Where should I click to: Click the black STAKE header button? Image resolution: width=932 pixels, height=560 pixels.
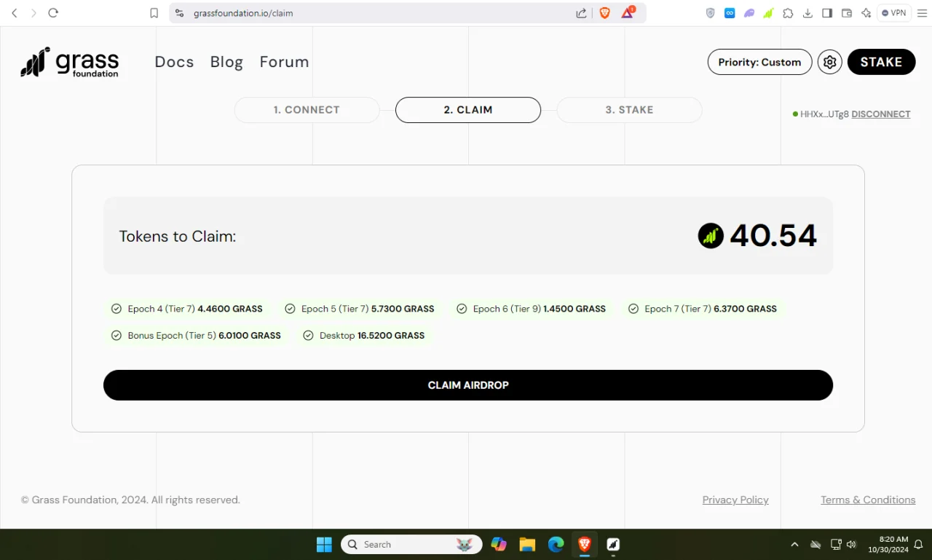point(881,62)
